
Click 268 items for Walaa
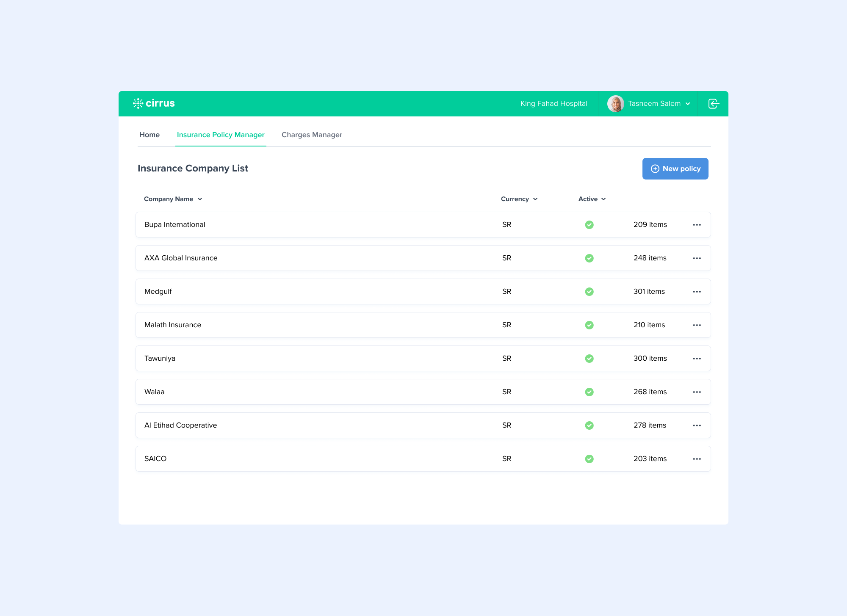650,392
